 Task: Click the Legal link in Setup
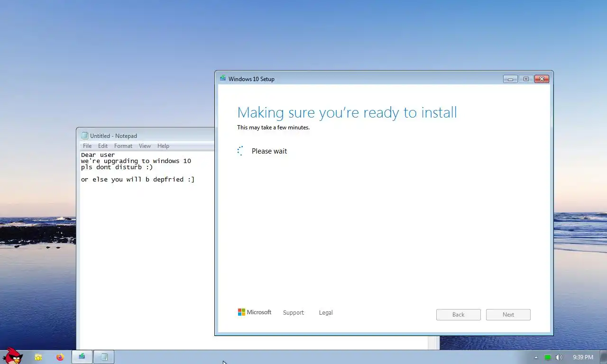[326, 313]
